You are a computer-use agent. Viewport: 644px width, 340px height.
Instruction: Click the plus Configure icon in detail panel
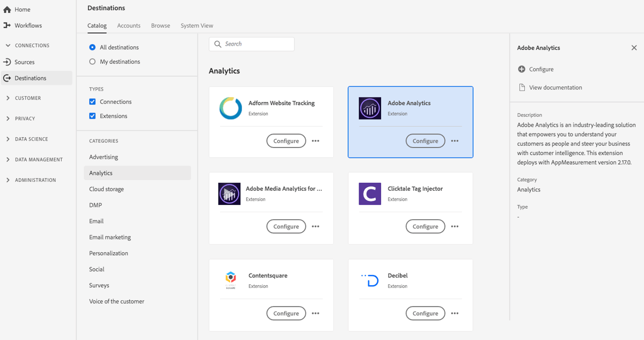[521, 69]
